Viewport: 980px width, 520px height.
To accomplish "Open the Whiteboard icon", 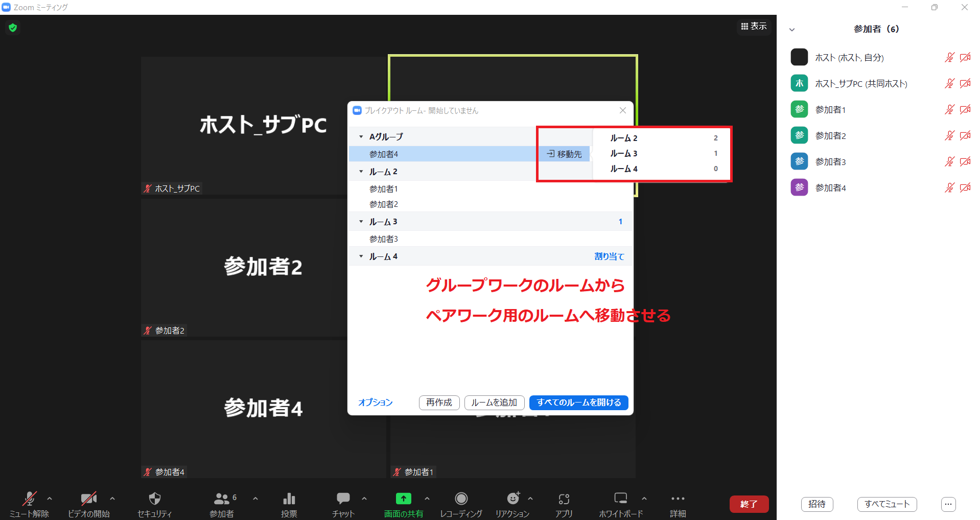I will [620, 499].
